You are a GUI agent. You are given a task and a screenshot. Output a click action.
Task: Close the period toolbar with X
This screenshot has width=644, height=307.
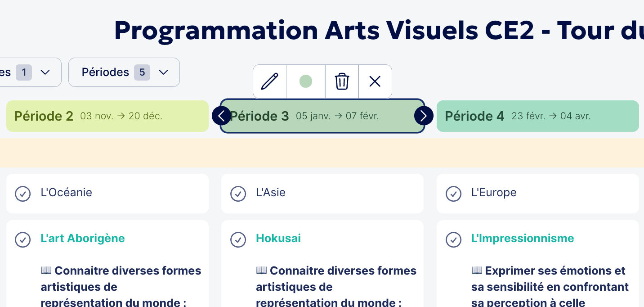(375, 81)
